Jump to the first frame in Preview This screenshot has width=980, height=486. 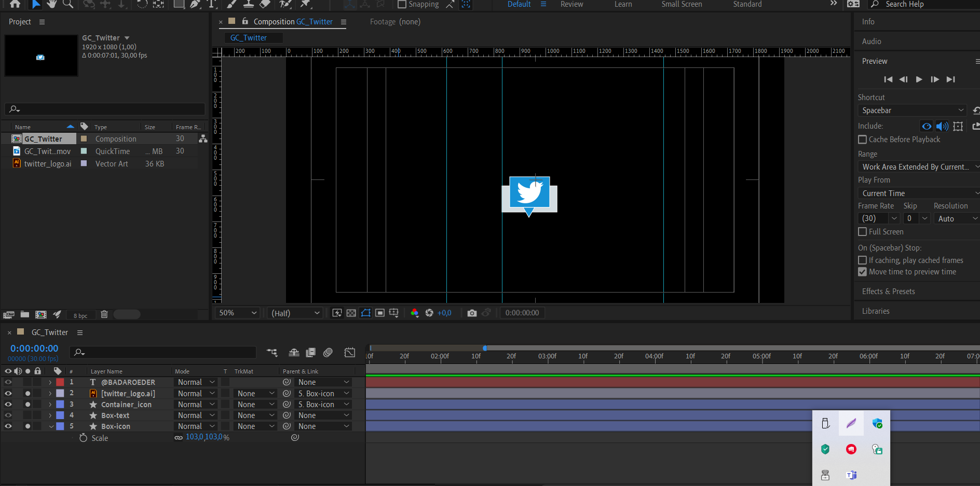pos(888,79)
